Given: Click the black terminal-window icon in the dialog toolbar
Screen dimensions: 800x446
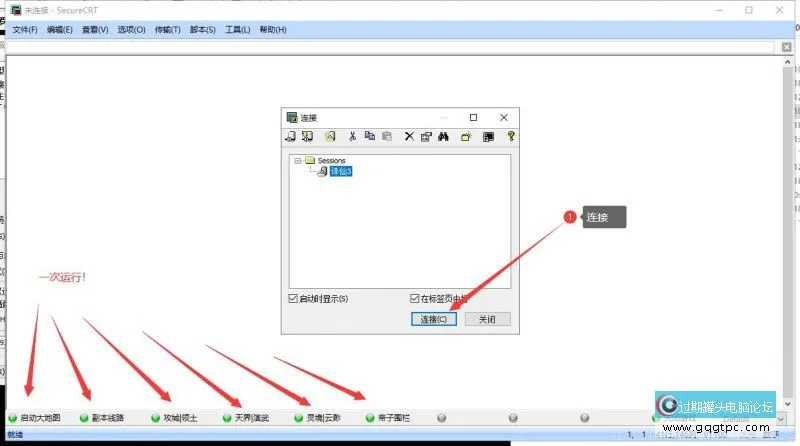Looking at the screenshot, I should click(488, 137).
